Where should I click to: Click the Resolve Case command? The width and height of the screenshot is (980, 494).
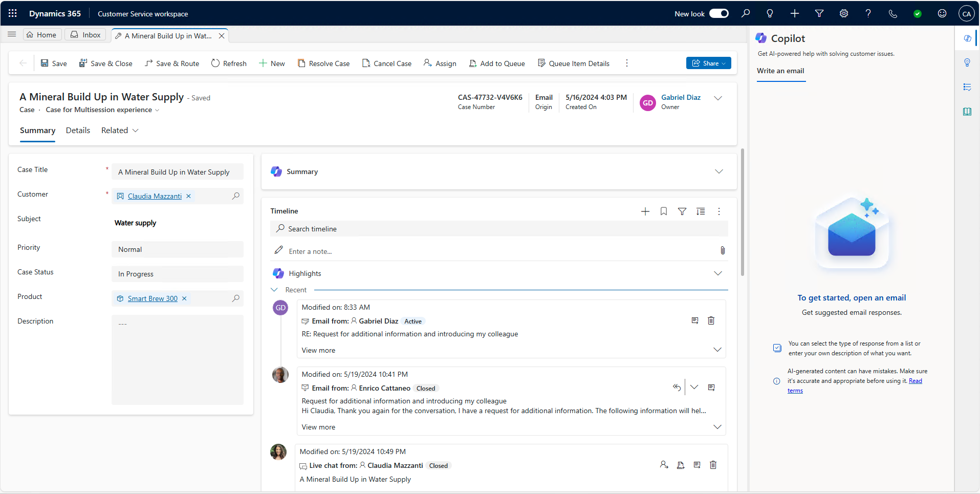click(323, 63)
